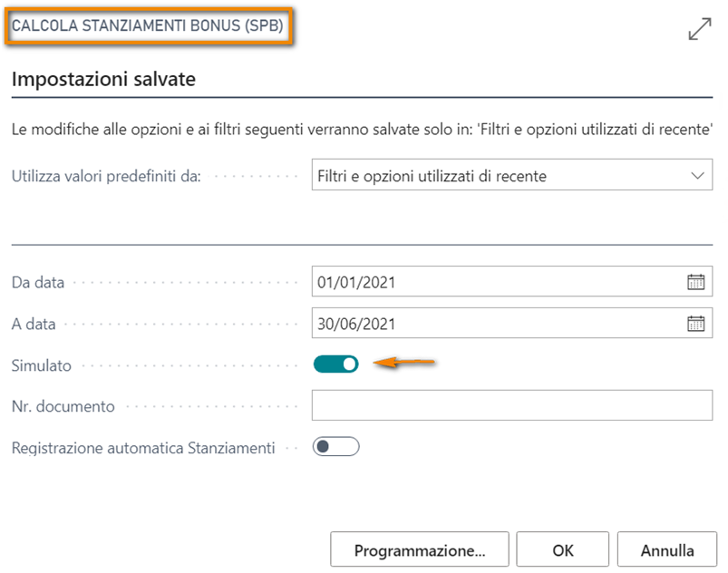The image size is (728, 573).
Task: Enable Registrazione automatica Stanziamenti switch
Action: point(336,447)
